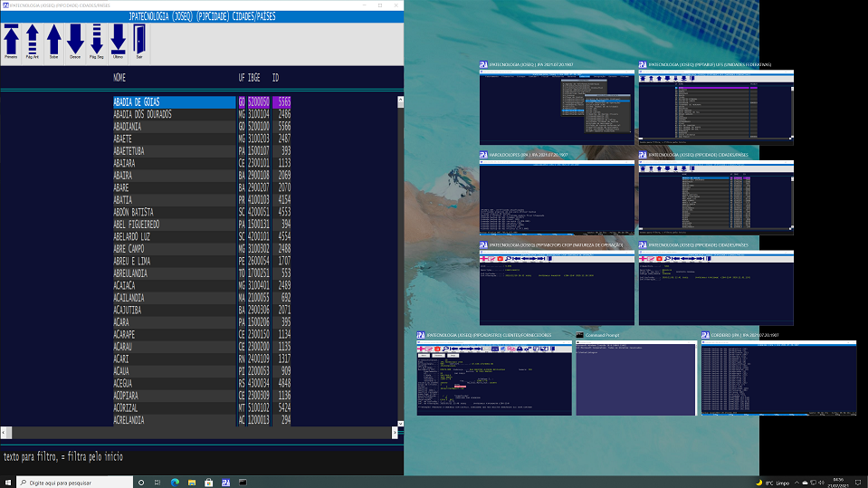Open the Windows Start menu
The image size is (868, 488).
coord(8,483)
